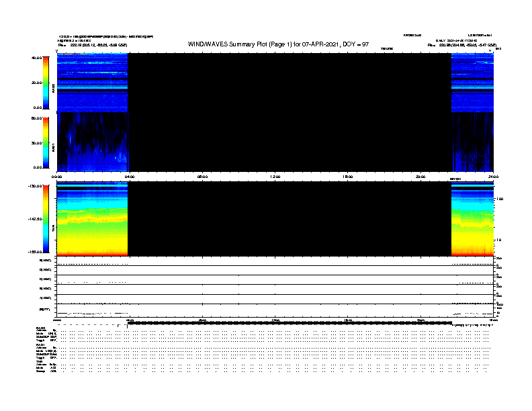
Task: Click the RAD1 spectrogram data near 24:00
Action: [x=473, y=142]
